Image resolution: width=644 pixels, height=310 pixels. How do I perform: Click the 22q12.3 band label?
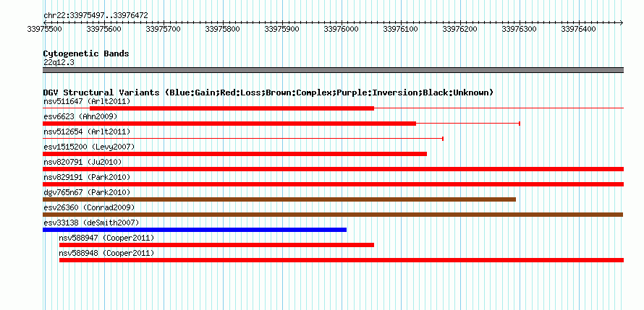tap(59, 63)
